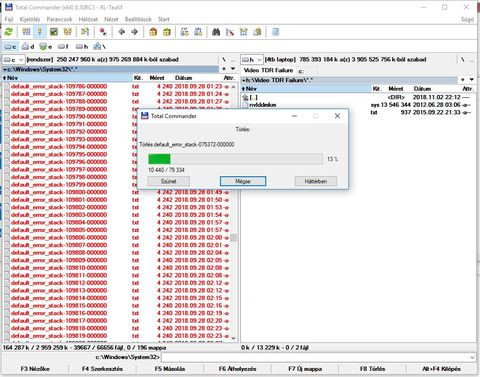Open network neighborhood drive button
The image size is (480, 377).
coord(99,47)
